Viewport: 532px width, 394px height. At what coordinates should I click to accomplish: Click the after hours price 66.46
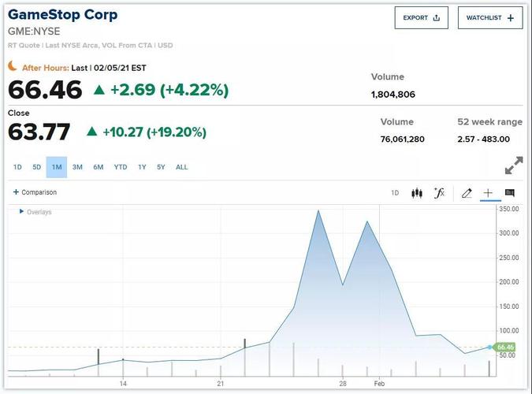pyautogui.click(x=45, y=90)
